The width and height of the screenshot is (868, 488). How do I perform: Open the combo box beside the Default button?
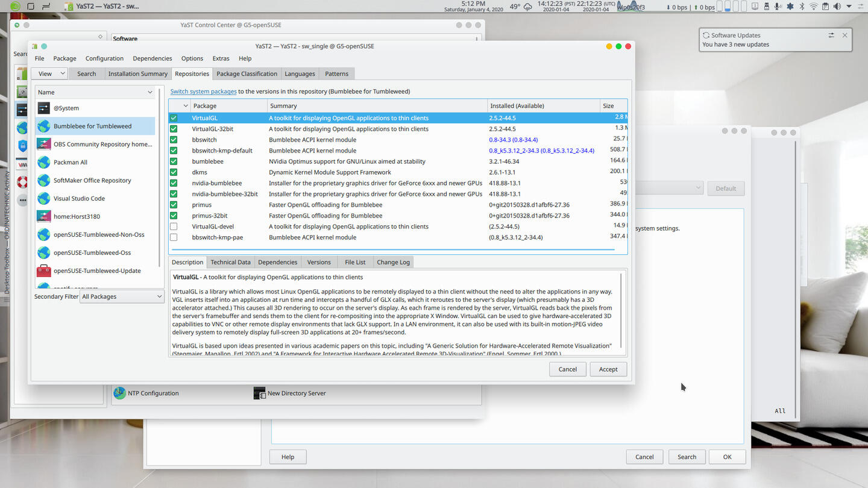pos(669,188)
